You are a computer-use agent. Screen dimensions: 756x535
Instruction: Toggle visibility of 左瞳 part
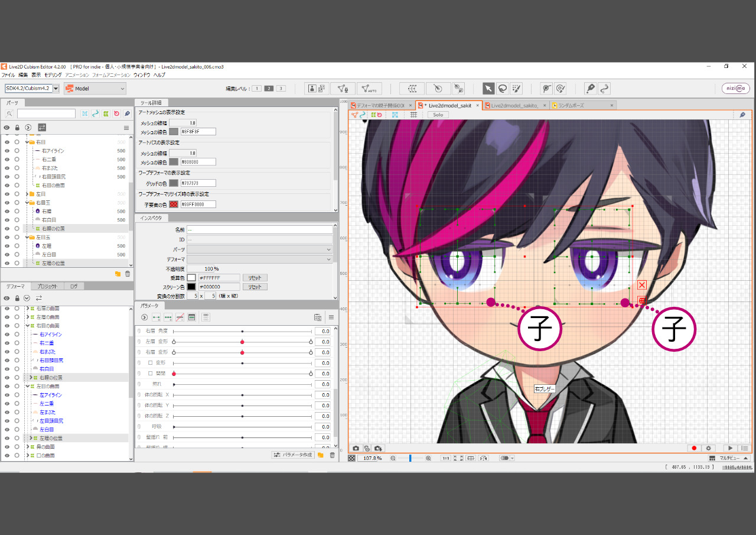[x=6, y=245]
